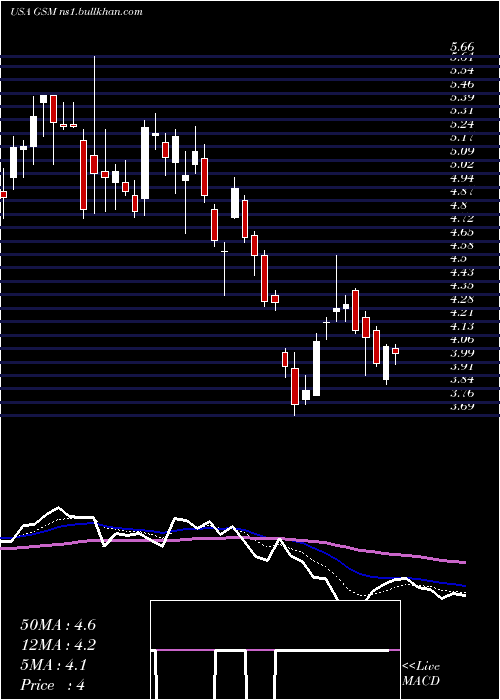The image size is (500, 700).
Task: Click the 4.21 price level label
Action: coord(462,312)
